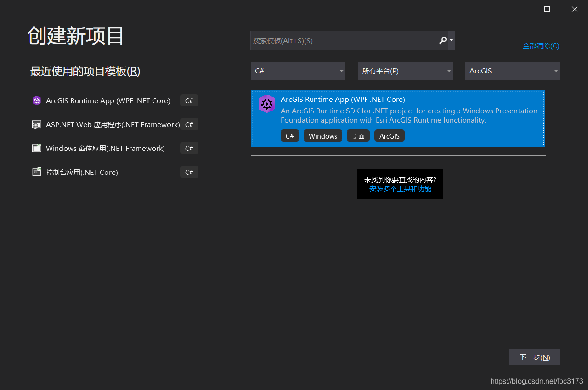Select recent 控制台应用(.NET Core) template
588x390 pixels.
82,172
